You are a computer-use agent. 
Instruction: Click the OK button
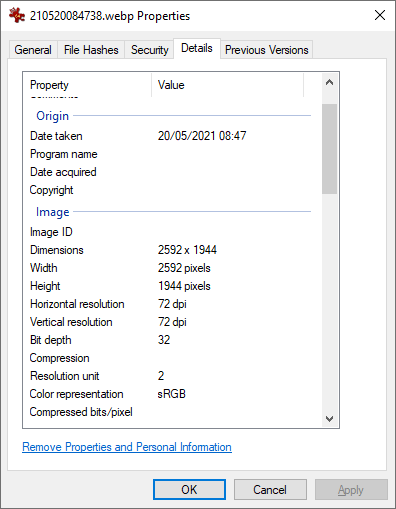click(189, 490)
